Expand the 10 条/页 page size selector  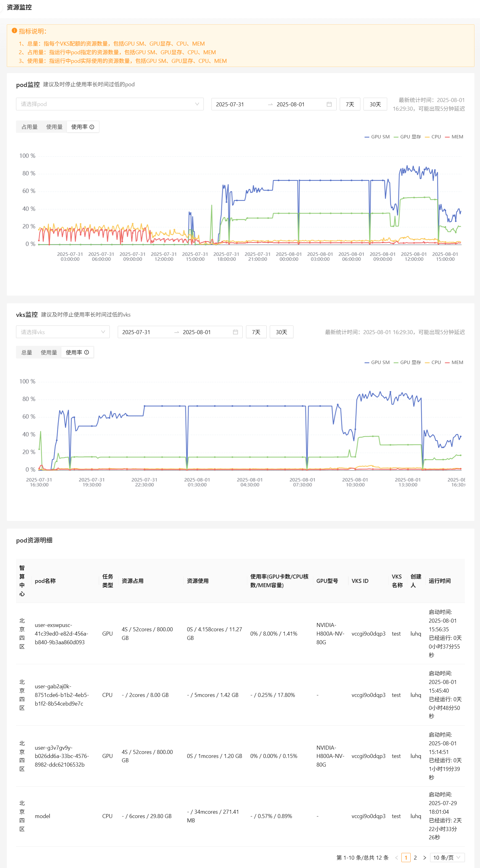coord(447,858)
